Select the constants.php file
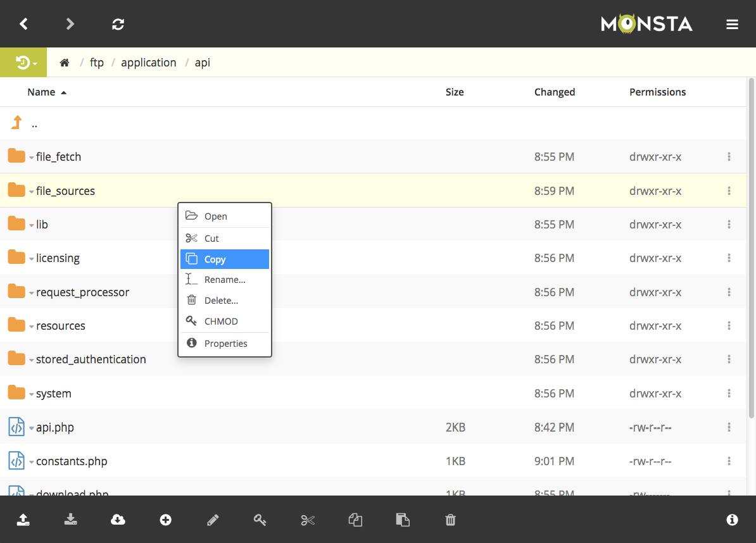 point(72,461)
